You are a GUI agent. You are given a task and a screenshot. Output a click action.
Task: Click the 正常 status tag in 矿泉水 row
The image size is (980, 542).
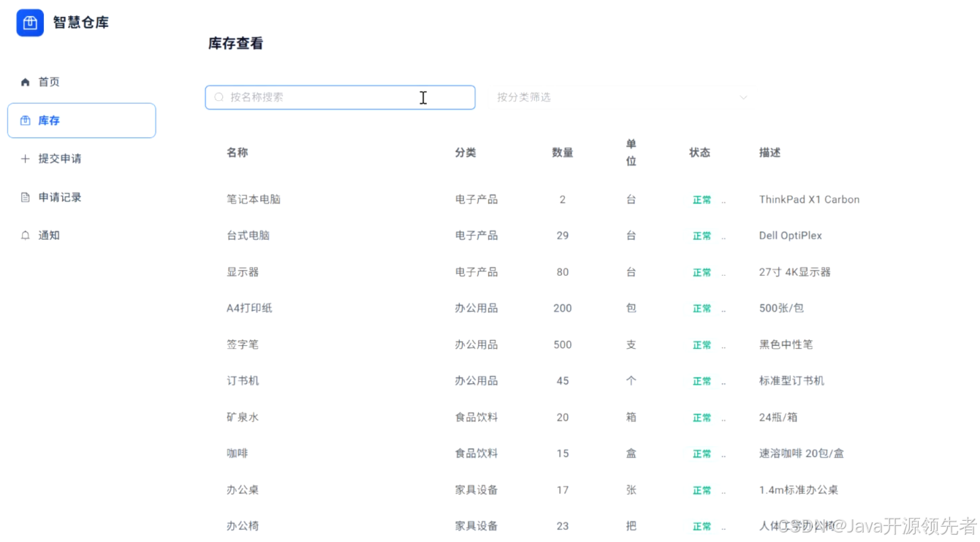[702, 418]
